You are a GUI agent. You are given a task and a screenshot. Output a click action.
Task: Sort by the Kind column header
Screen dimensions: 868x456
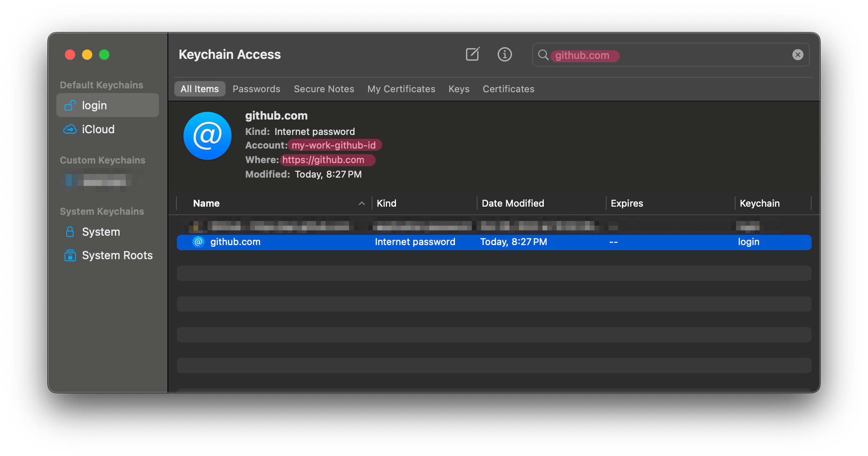click(x=424, y=203)
